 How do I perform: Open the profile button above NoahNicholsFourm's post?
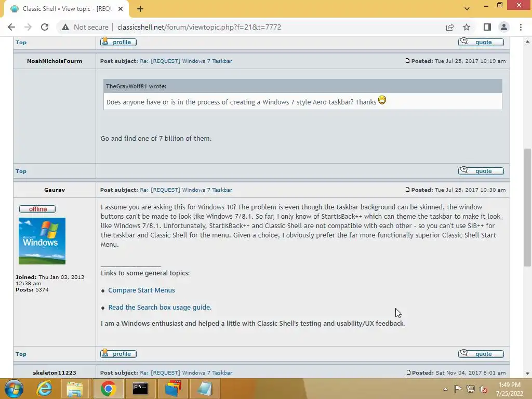(118, 42)
